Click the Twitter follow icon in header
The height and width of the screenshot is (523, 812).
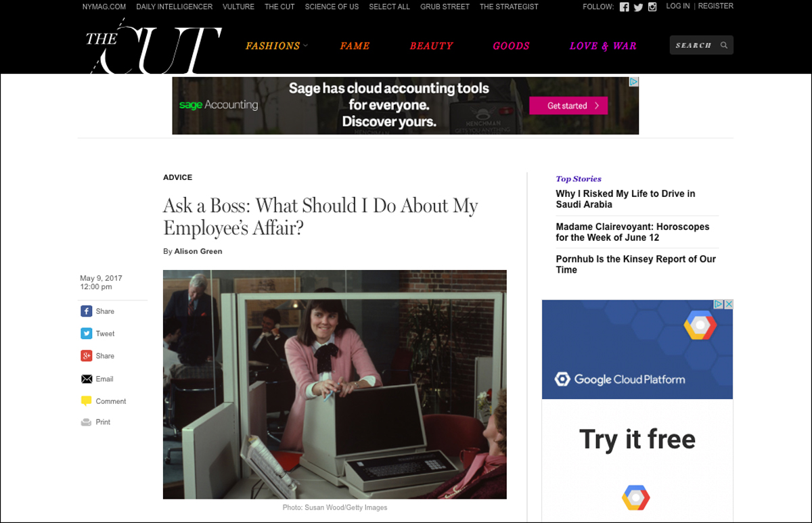(638, 7)
